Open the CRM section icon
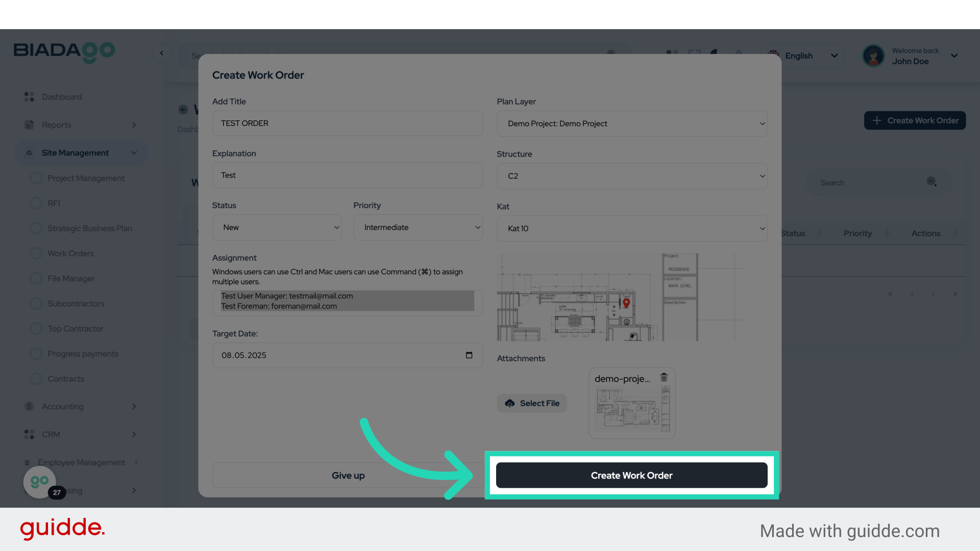 29,434
